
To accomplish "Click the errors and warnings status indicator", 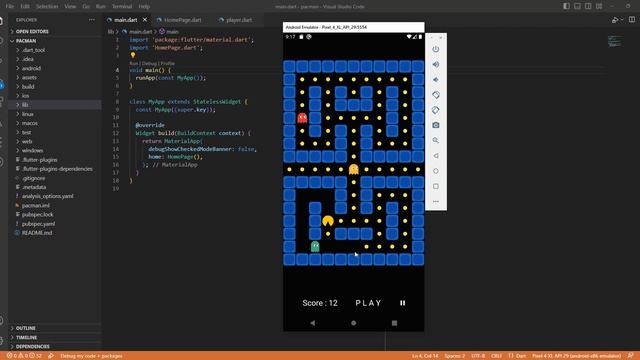I will (x=24, y=356).
